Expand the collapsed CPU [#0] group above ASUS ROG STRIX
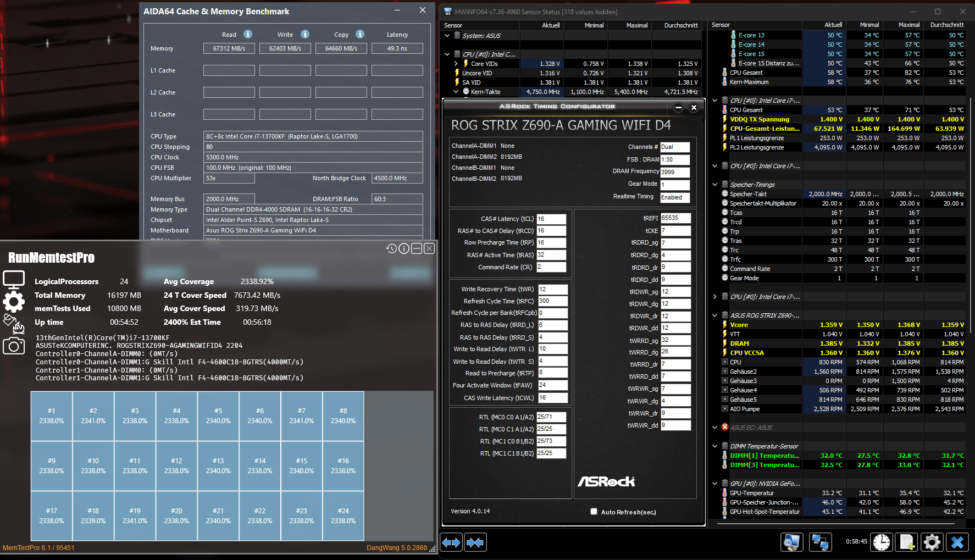The height and width of the screenshot is (560, 975). pos(714,297)
